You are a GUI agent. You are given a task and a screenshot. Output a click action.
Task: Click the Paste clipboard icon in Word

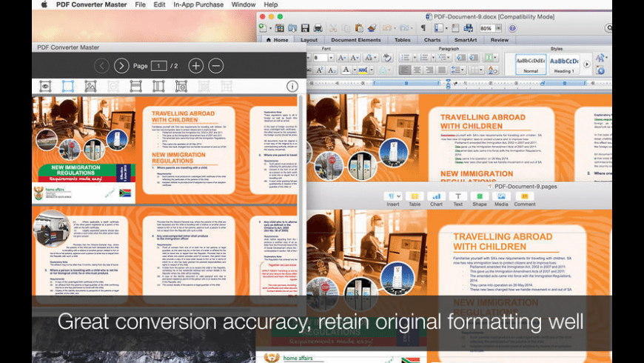(359, 28)
